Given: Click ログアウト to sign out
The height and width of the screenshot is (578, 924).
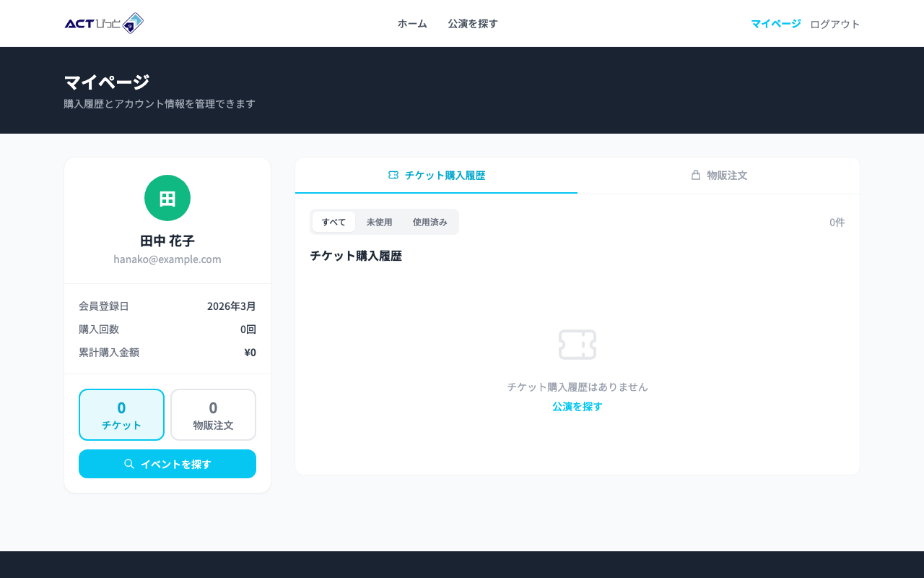Looking at the screenshot, I should click(x=834, y=23).
